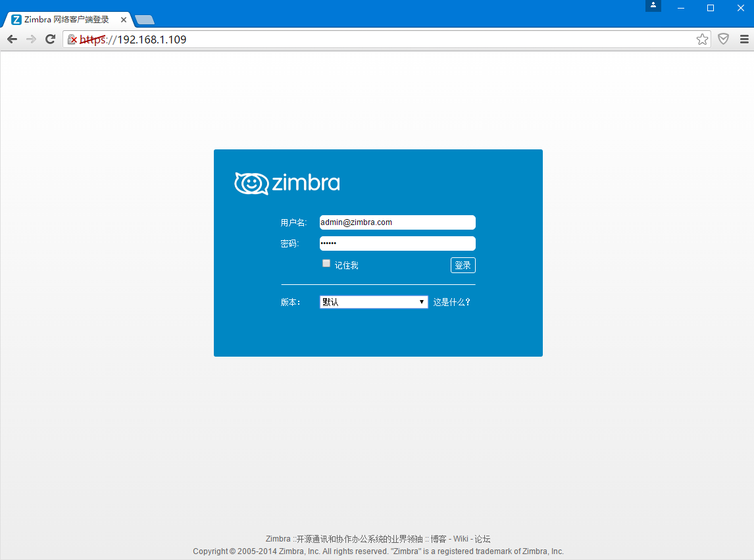Close the Zimbra login tab

(124, 20)
